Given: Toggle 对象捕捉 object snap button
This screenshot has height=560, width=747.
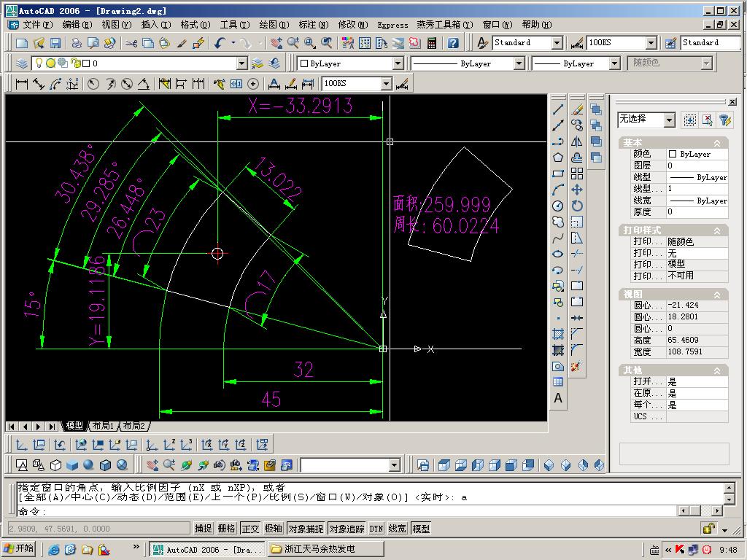Looking at the screenshot, I should (306, 529).
